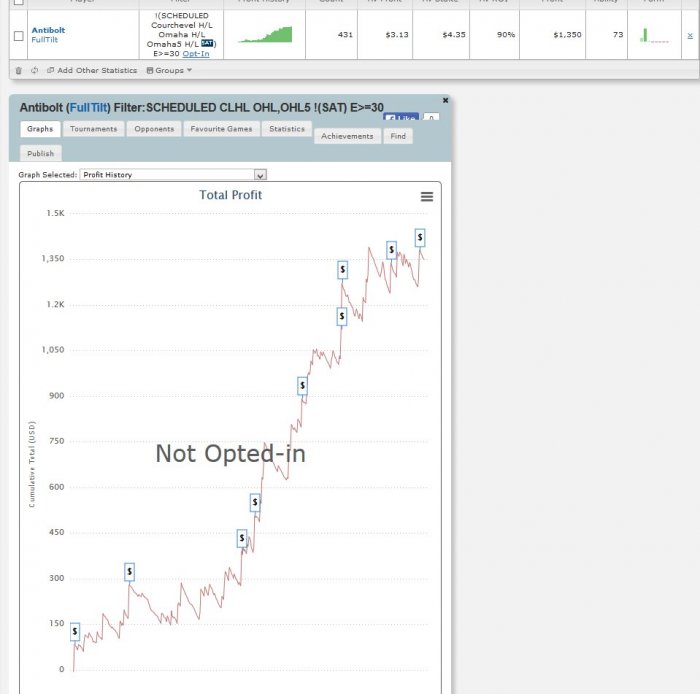The width and height of the screenshot is (700, 694).
Task: Open the Favourite Games tab
Action: click(221, 129)
